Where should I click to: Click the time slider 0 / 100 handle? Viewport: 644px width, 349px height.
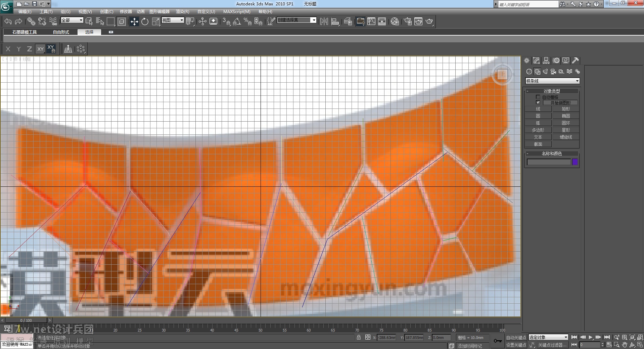coord(26,320)
